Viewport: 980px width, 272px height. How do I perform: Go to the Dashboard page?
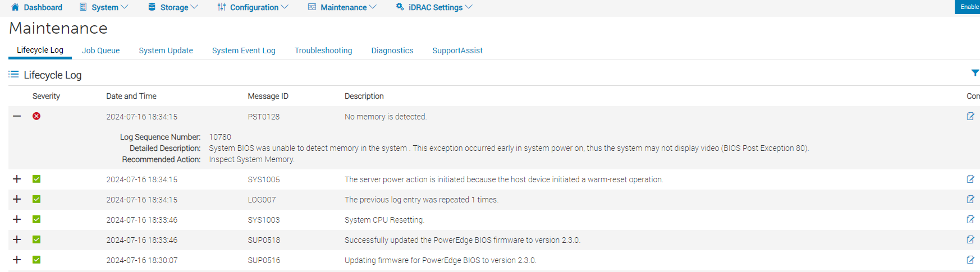point(37,7)
